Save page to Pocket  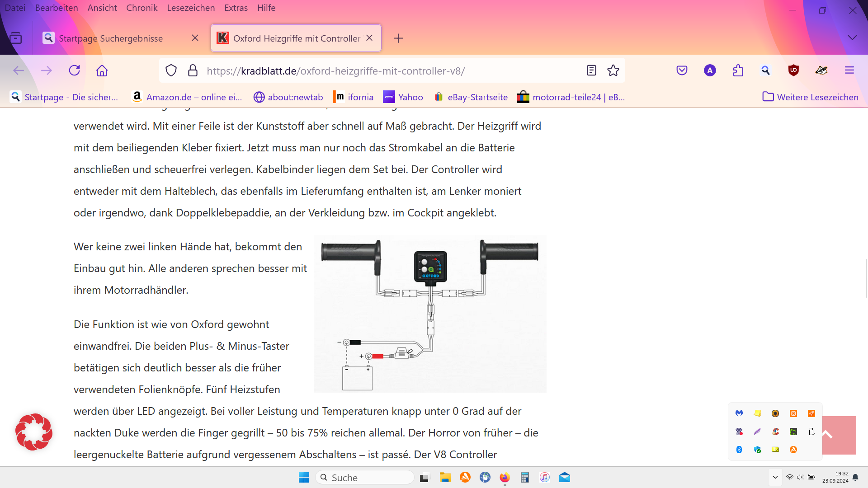682,70
